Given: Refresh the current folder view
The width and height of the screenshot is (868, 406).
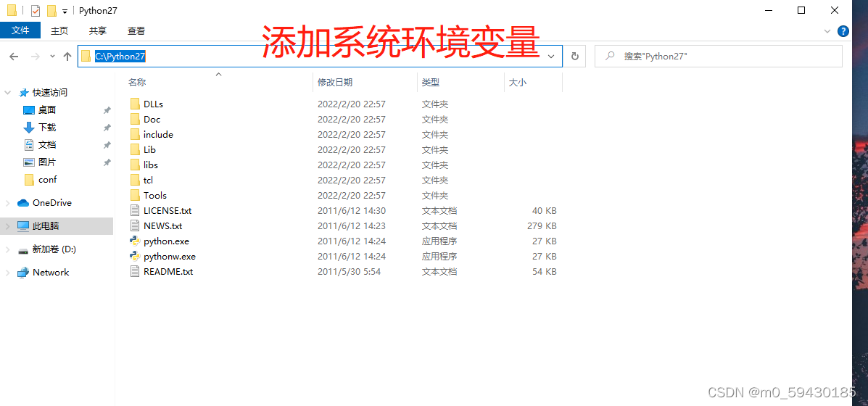Looking at the screenshot, I should point(574,56).
